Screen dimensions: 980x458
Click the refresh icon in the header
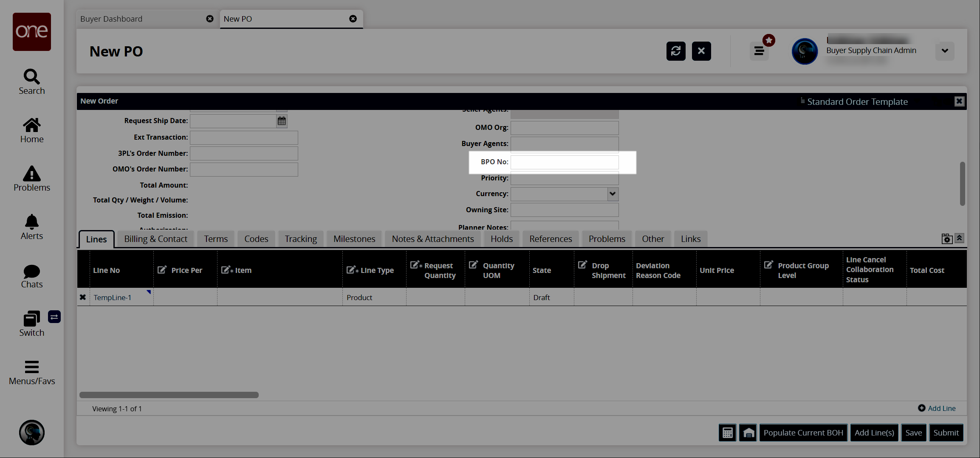tap(675, 51)
